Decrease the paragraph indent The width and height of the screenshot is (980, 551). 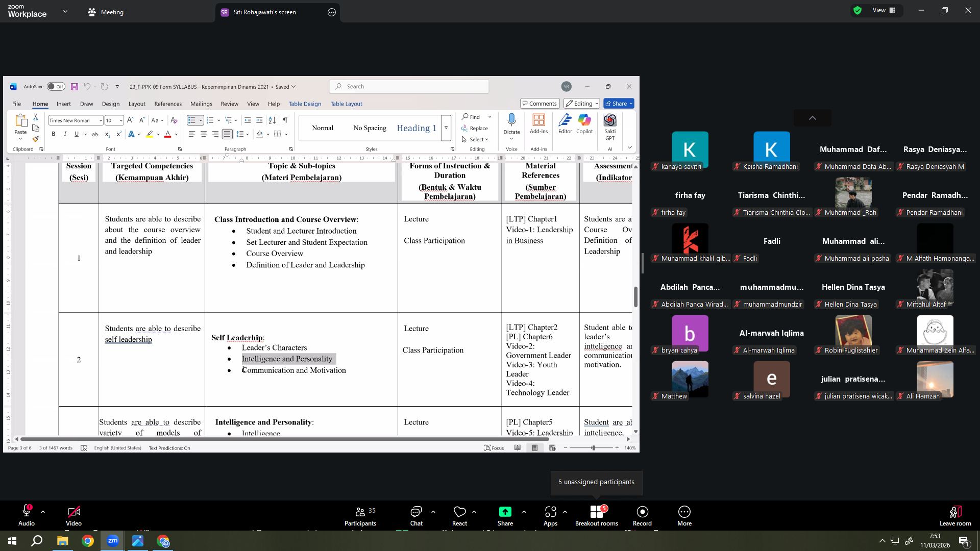click(248, 120)
